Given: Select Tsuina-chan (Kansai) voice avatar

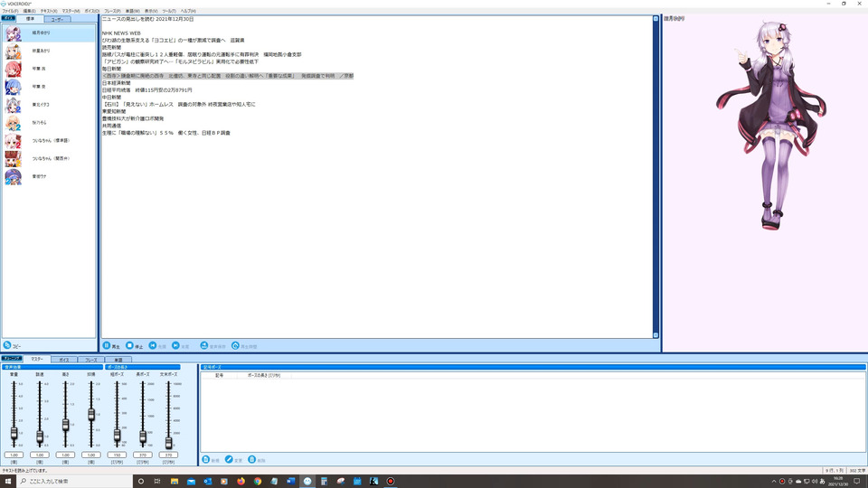Looking at the screenshot, I should pyautogui.click(x=13, y=159).
